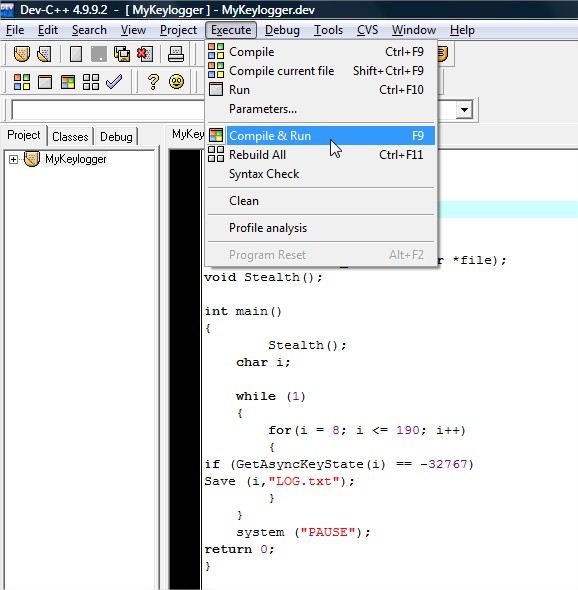The image size is (578, 590).
Task: Open the Project menu
Action: 178,30
